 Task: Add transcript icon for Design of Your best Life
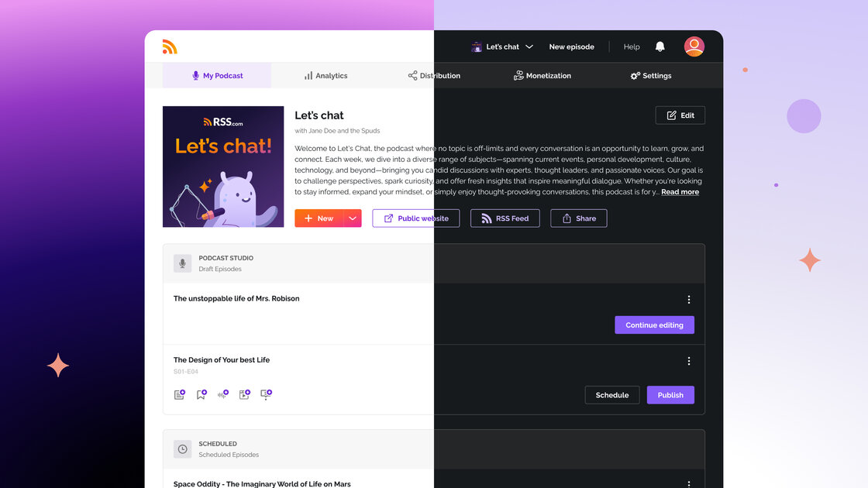point(179,394)
